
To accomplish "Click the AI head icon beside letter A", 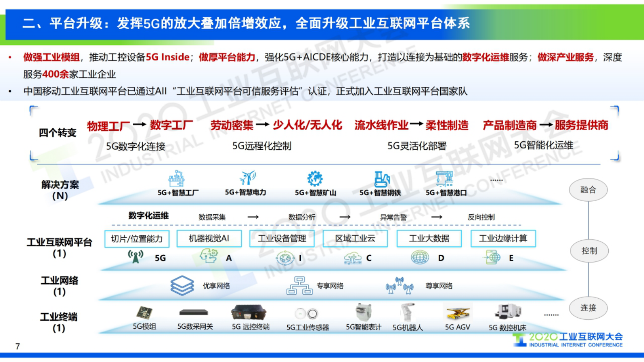I will [209, 256].
